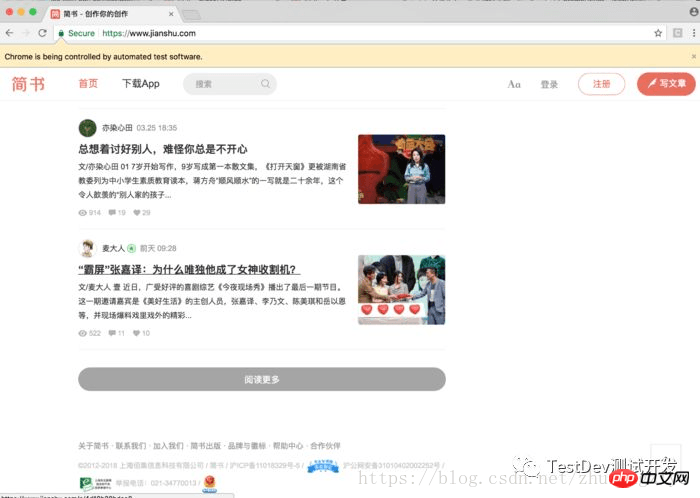Image resolution: width=700 pixels, height=498 pixels.
Task: Open 下载App navigation item
Action: point(141,83)
